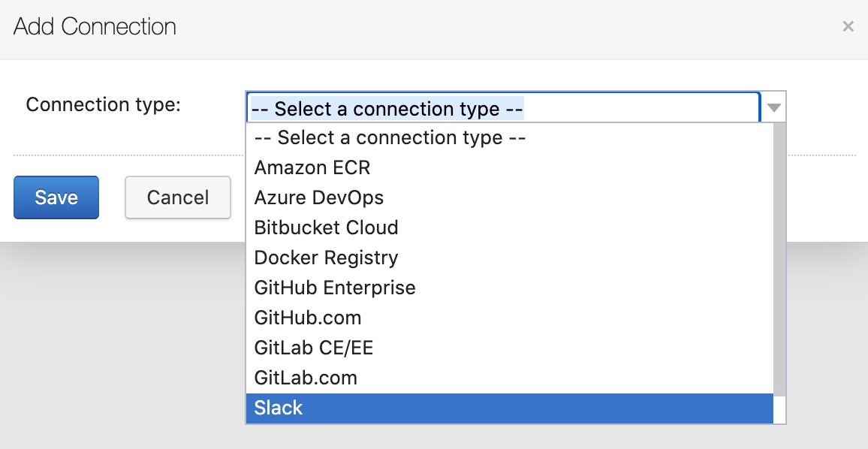The image size is (868, 449).
Task: Click scrollbar track below the thumb
Action: [779, 410]
